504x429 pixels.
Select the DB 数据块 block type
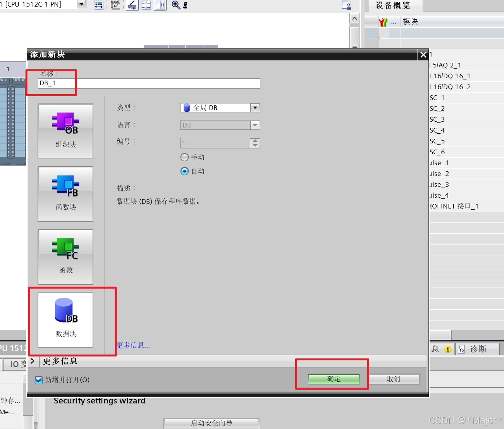coord(65,320)
